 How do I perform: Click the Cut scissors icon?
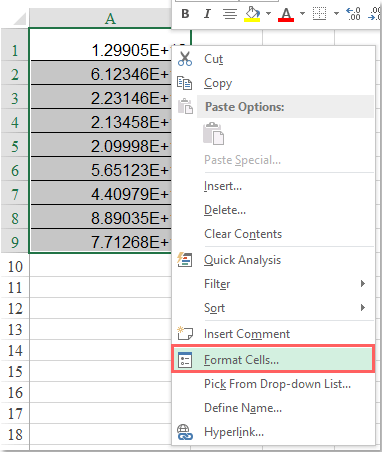185,59
